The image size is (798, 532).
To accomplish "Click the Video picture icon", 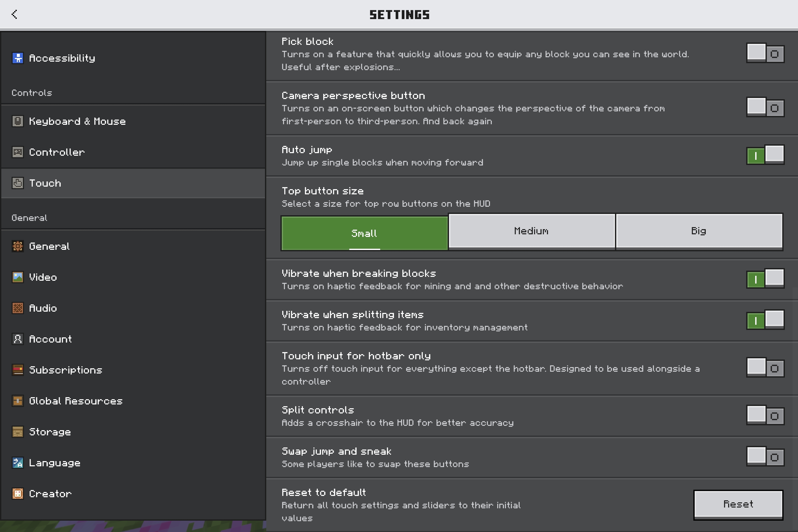I will pos(18,277).
